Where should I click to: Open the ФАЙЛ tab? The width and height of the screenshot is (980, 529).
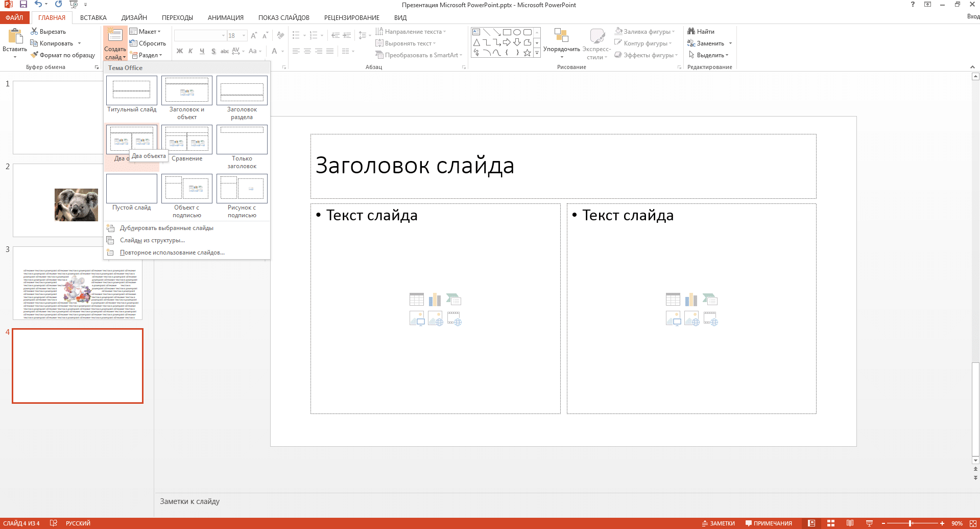[15, 17]
